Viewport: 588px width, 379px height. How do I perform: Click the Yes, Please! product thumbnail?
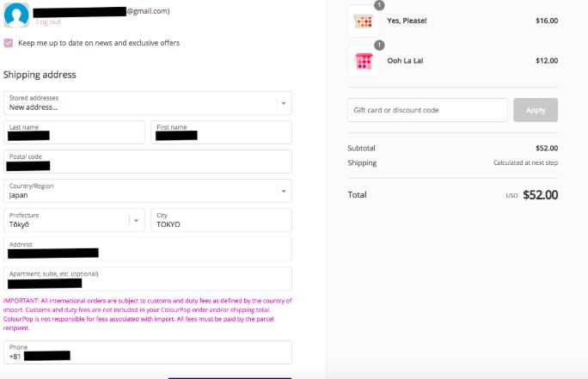click(364, 21)
